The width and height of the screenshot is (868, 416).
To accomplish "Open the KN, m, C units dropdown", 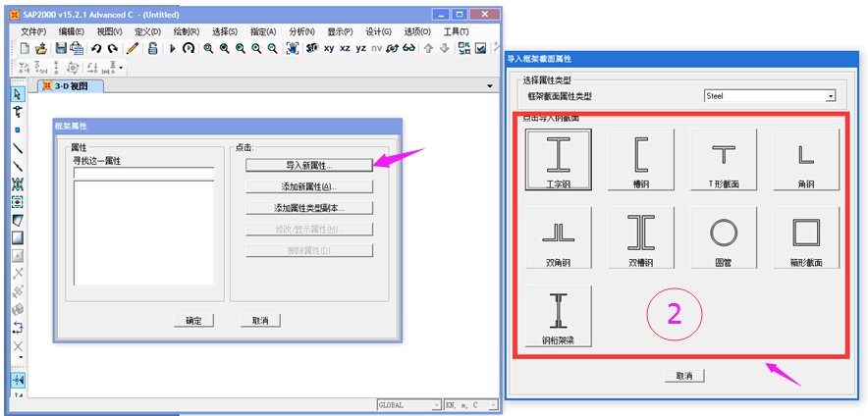I will tap(493, 405).
